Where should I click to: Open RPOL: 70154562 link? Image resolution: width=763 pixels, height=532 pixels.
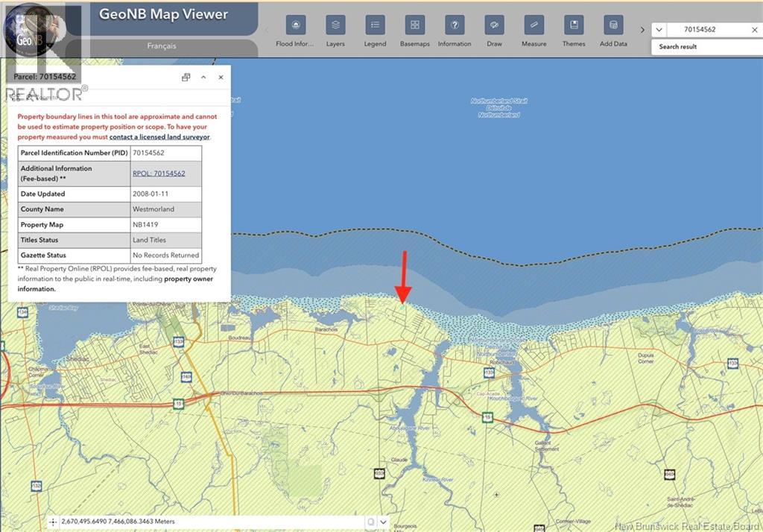click(x=159, y=174)
